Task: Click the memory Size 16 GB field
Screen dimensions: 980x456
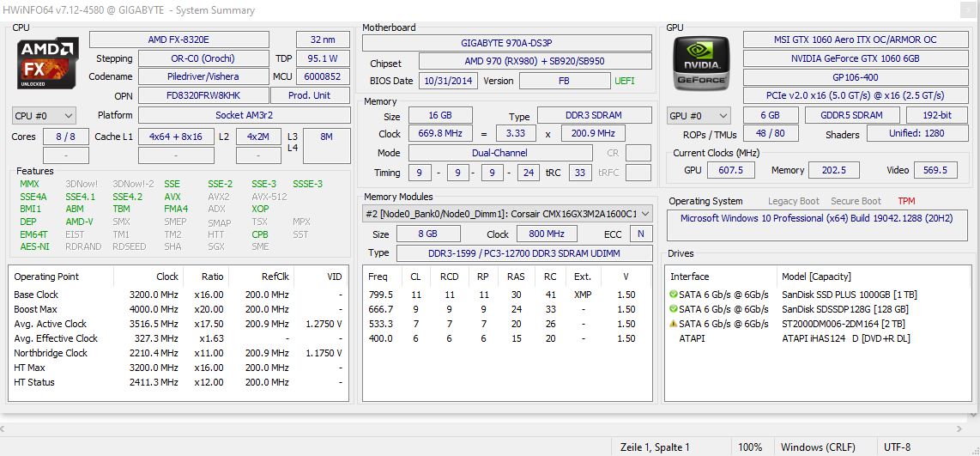Action: [440, 115]
